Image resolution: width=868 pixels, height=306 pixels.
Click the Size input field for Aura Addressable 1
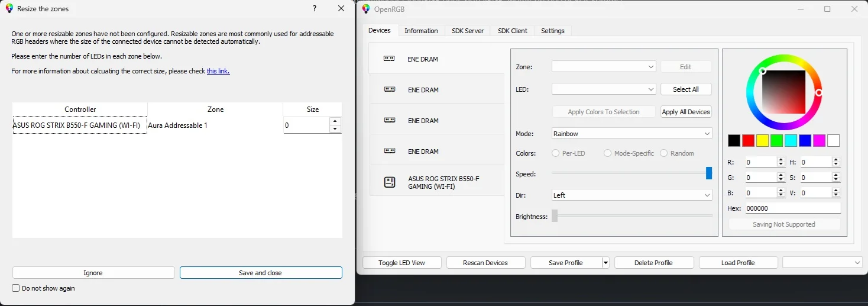307,125
